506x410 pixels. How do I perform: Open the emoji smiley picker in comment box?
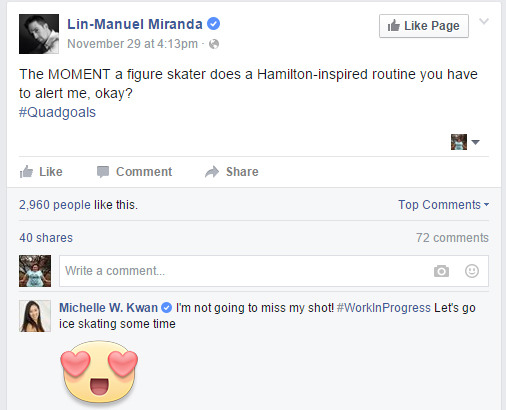[472, 271]
